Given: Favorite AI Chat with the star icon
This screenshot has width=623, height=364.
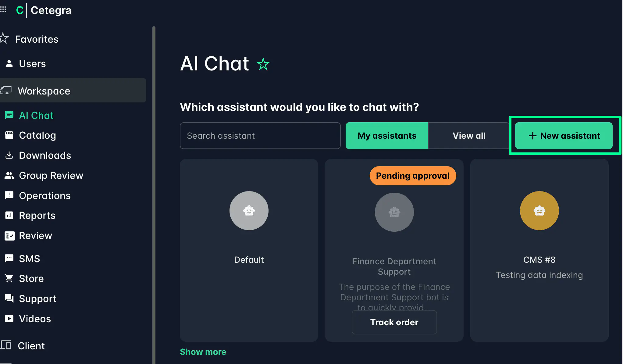Looking at the screenshot, I should [x=263, y=64].
